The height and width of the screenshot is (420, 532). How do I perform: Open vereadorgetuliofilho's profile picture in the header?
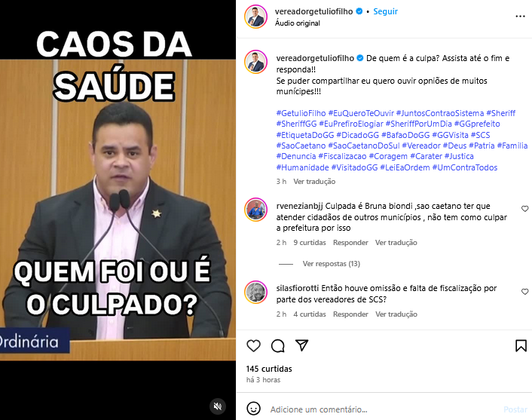pos(255,17)
